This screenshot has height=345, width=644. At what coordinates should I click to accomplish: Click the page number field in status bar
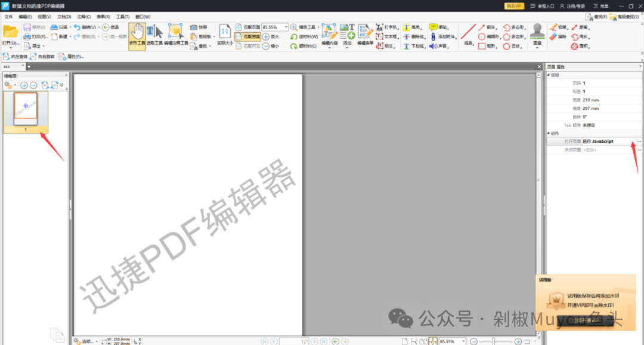[294, 341]
